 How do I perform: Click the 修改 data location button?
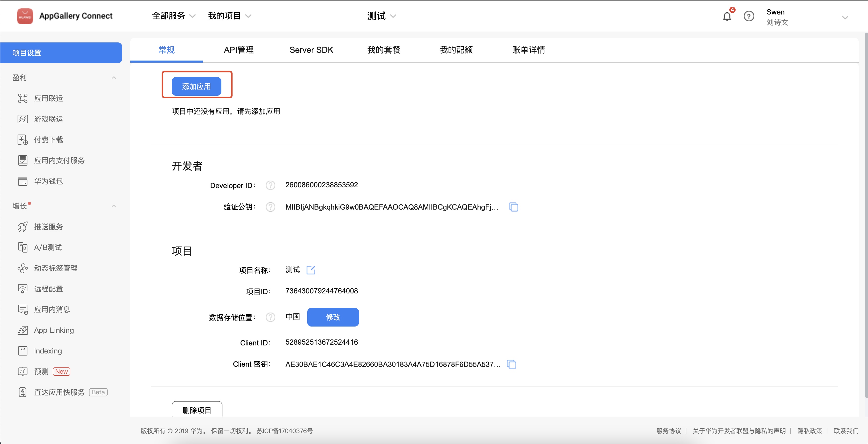click(x=333, y=317)
